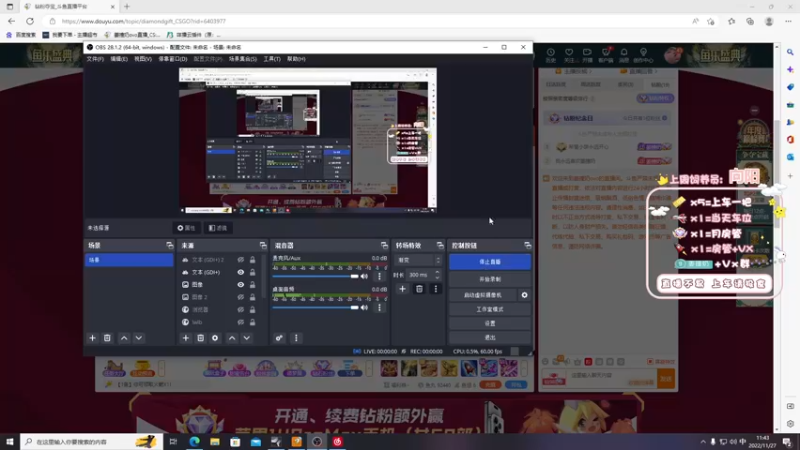Click the Windows Start button
Image resolution: width=800 pixels, height=450 pixels.
[10, 441]
